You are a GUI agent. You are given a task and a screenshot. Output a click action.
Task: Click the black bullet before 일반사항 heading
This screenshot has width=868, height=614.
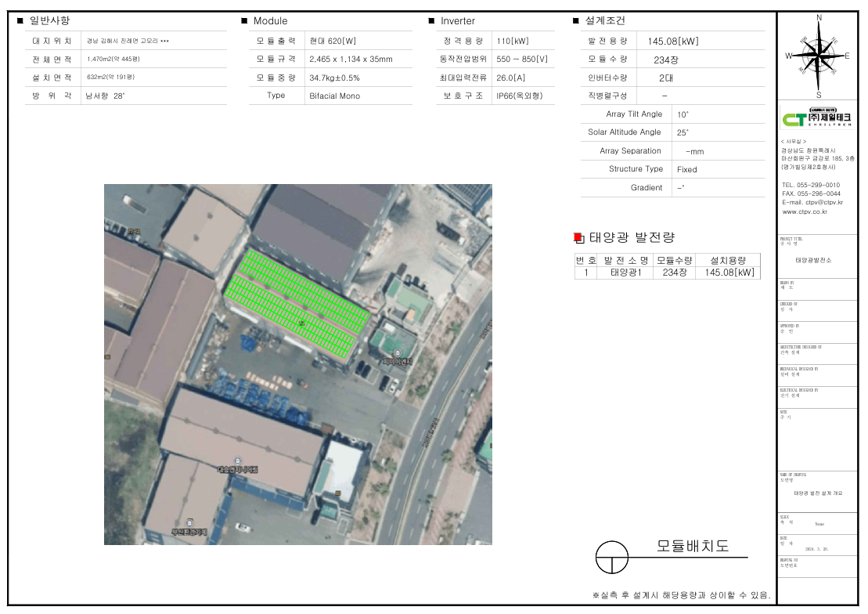click(x=20, y=21)
